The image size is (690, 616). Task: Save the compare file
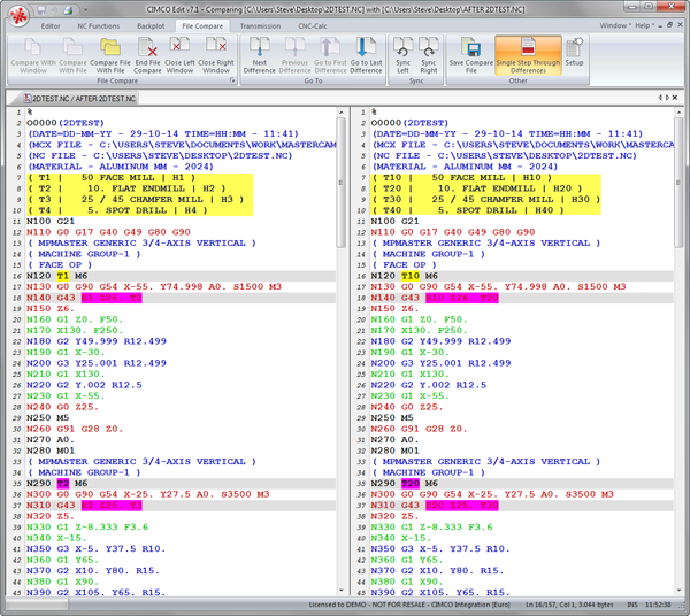click(471, 55)
